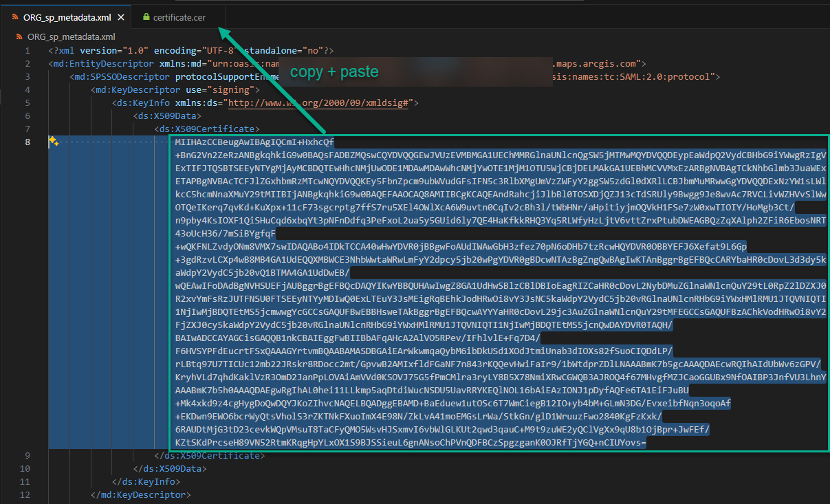Click the sparkle AI actions icon on line 8

tap(54, 142)
